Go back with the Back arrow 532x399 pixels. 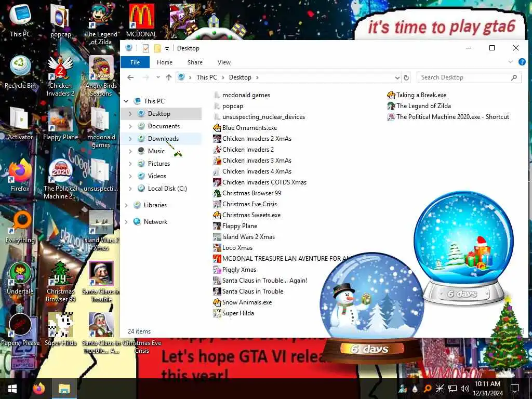[x=130, y=77]
